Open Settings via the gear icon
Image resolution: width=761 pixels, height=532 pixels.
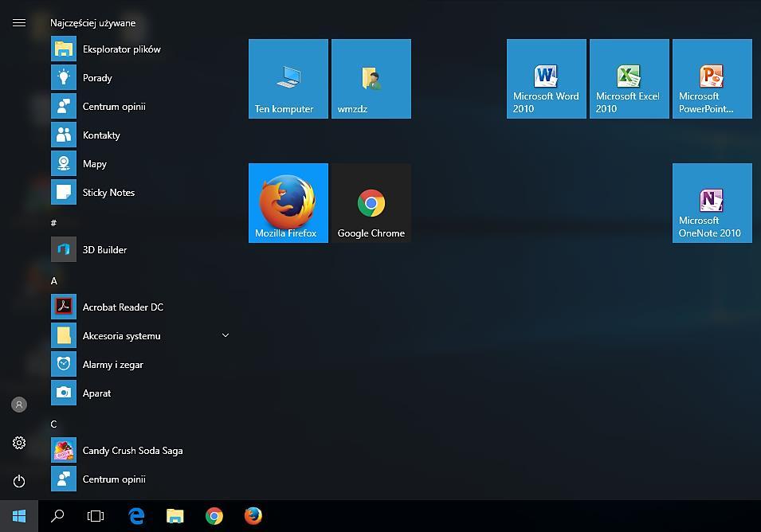[x=19, y=443]
